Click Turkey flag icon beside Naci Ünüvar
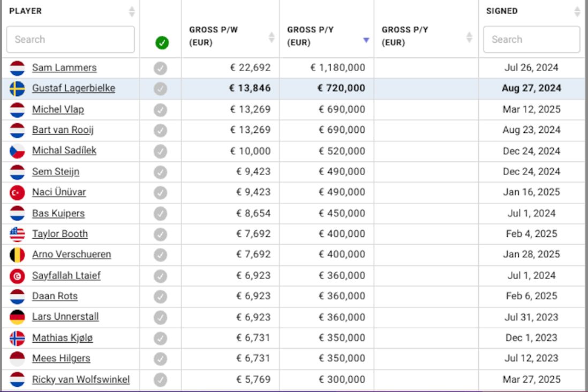 pyautogui.click(x=17, y=192)
